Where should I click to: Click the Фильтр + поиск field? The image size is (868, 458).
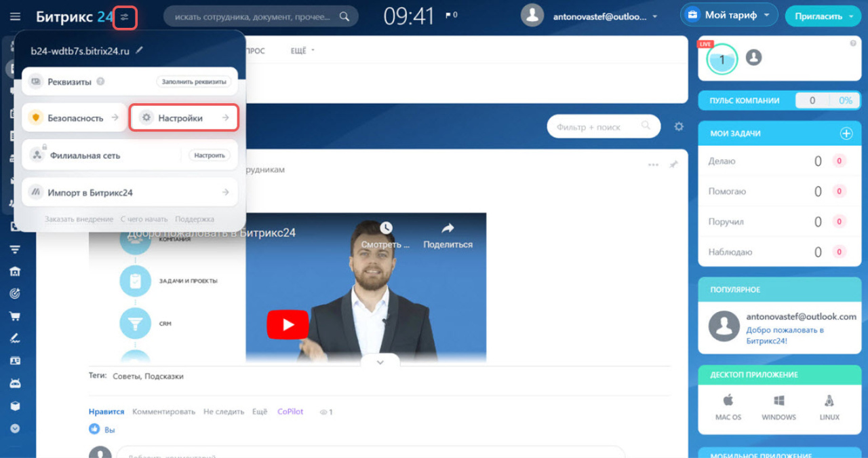pos(597,127)
